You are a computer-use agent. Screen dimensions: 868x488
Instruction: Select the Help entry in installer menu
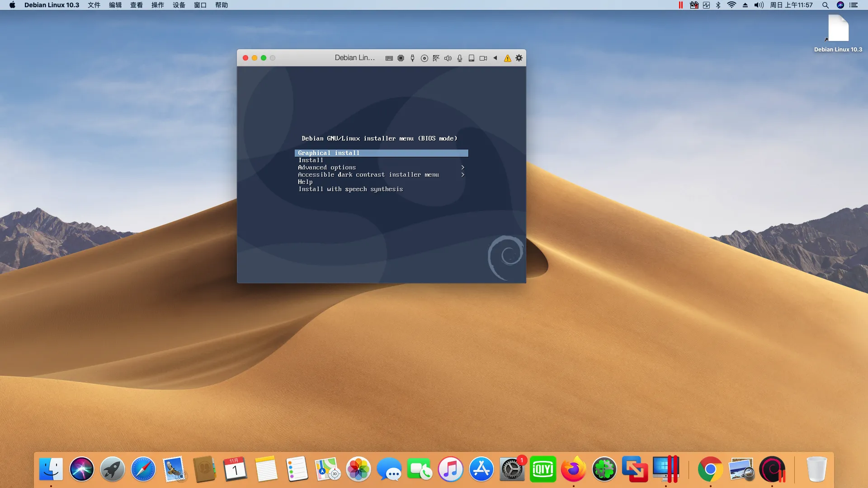click(381, 182)
